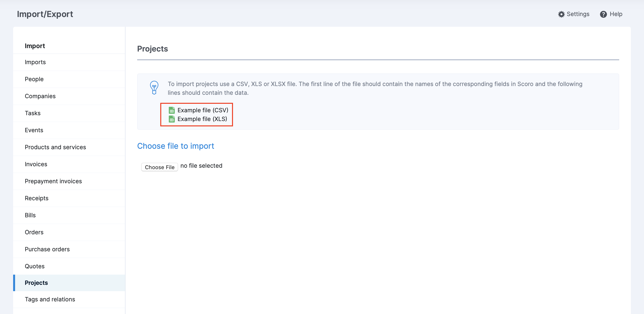Go to Companies import
Viewport: 644px width, 314px height.
40,96
